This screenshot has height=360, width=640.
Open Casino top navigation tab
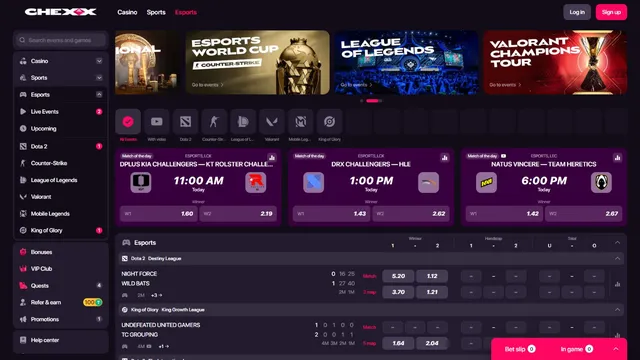click(x=127, y=12)
